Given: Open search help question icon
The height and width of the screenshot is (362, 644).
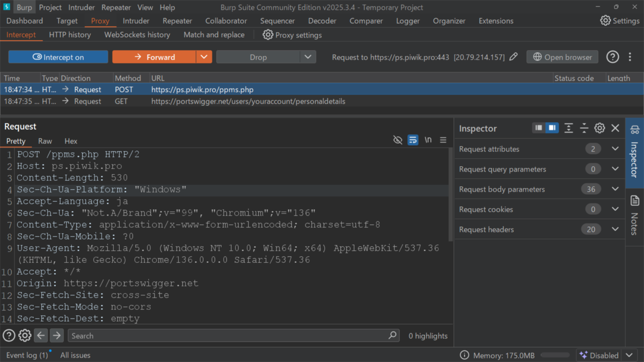Looking at the screenshot, I should [9, 336].
